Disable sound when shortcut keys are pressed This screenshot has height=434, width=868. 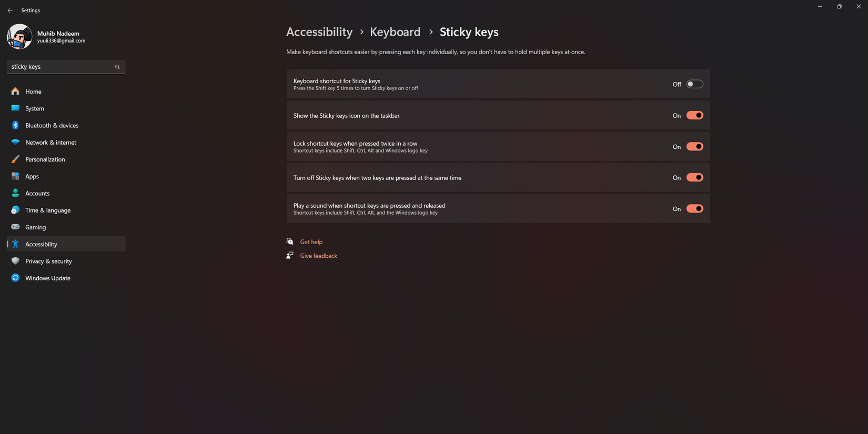click(x=694, y=208)
